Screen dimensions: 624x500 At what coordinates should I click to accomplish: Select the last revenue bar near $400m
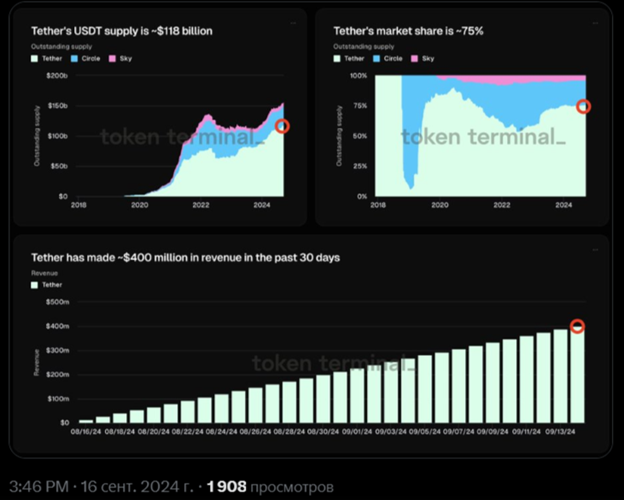coord(577,375)
